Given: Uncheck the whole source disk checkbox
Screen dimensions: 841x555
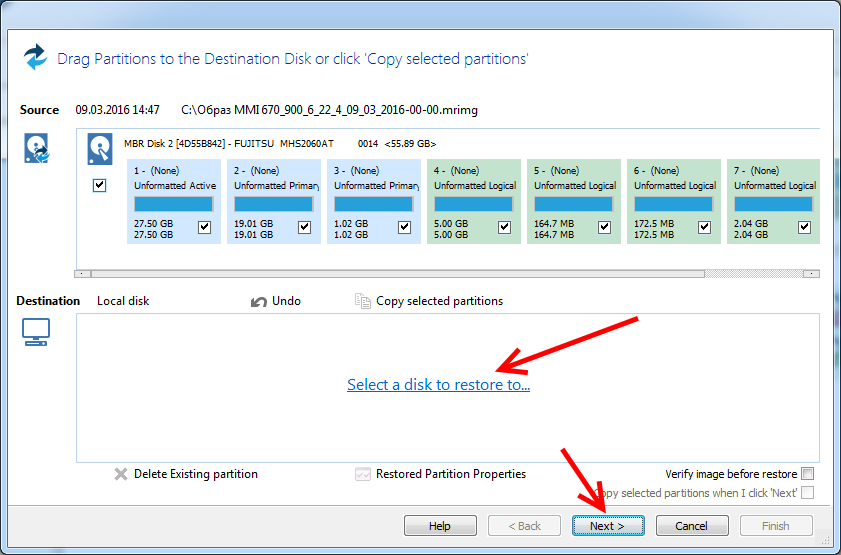Looking at the screenshot, I should [99, 185].
